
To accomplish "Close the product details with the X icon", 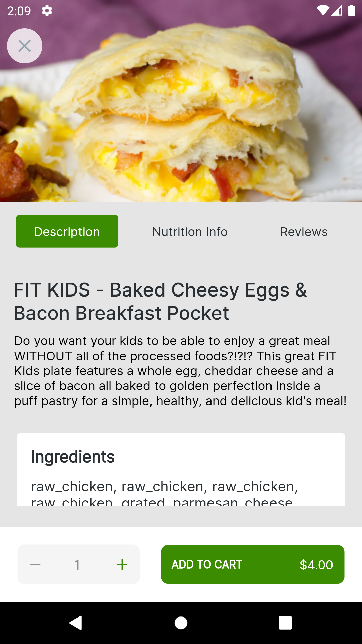I will tap(24, 46).
